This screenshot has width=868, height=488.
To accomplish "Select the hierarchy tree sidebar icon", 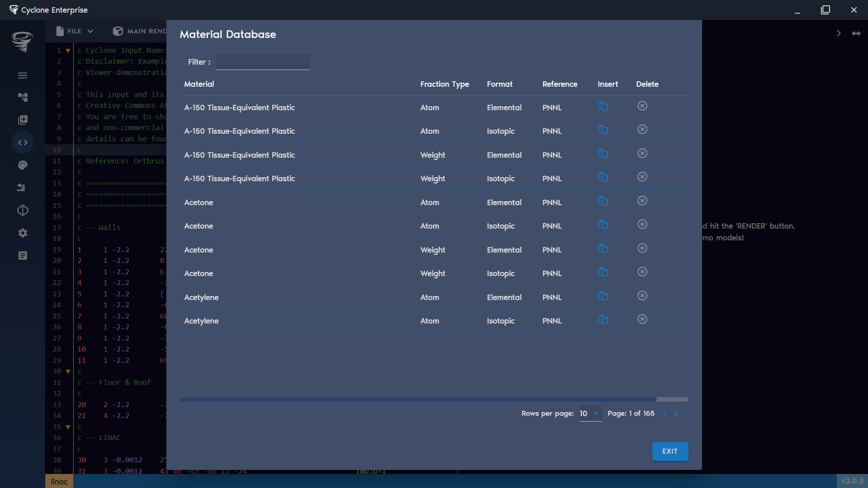I will pos(22,97).
